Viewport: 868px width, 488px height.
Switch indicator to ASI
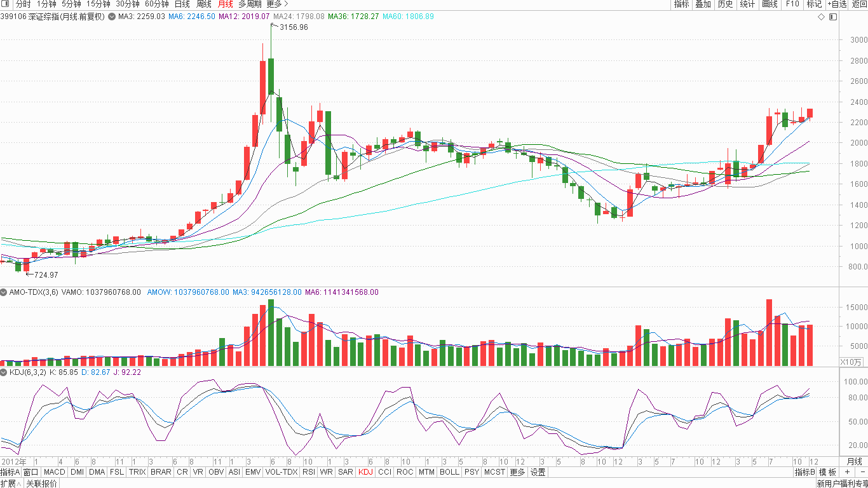(234, 472)
